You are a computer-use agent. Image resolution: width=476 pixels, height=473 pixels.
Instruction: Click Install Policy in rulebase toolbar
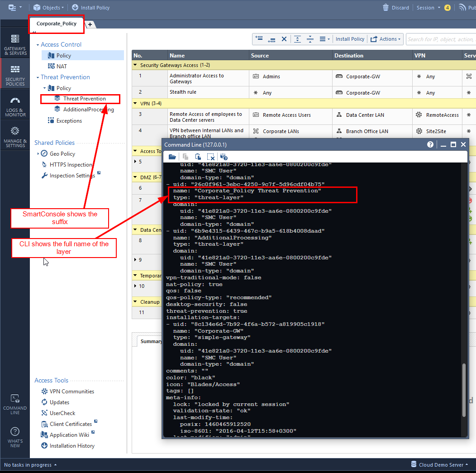click(350, 39)
